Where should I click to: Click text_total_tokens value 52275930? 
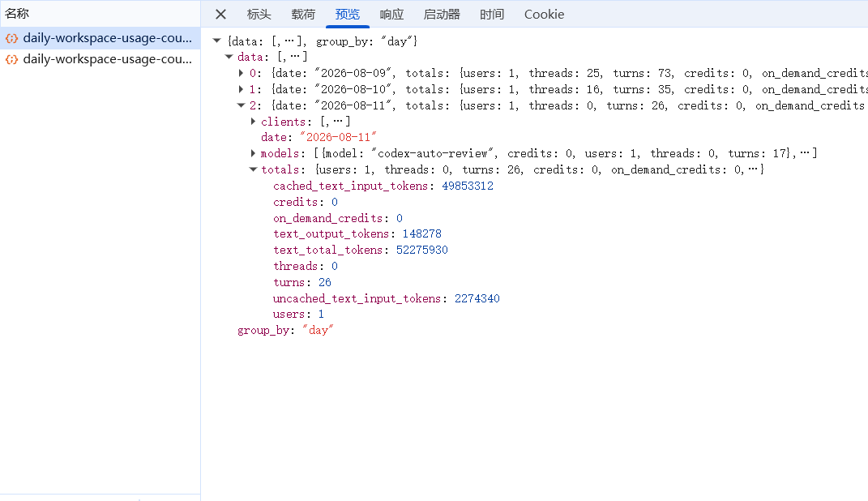coord(421,250)
